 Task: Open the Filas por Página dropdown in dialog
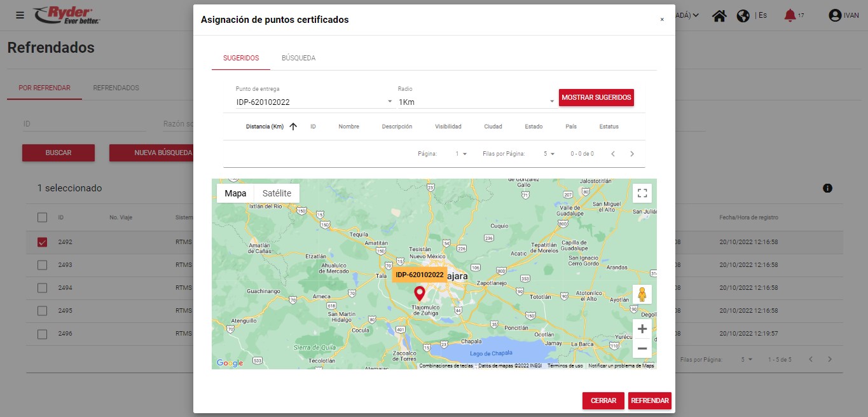tap(549, 154)
